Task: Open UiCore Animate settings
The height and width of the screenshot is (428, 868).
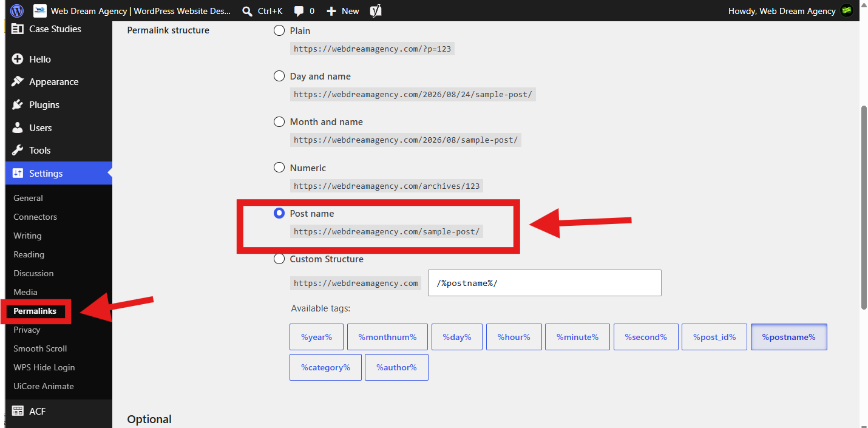Action: click(44, 386)
